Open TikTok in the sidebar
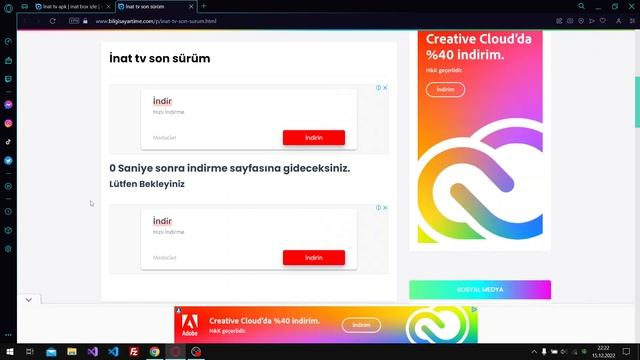Screen dimensions: 640x360 click(x=8, y=142)
